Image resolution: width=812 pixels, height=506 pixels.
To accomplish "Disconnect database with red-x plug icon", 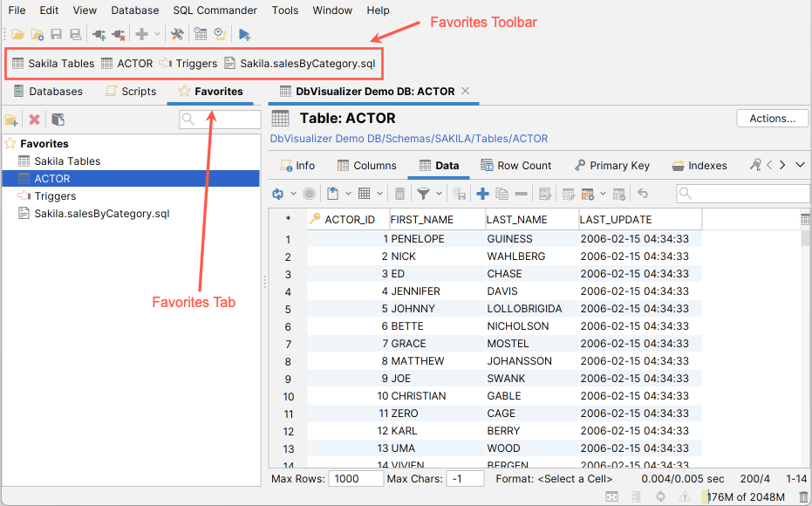I will pos(119,33).
